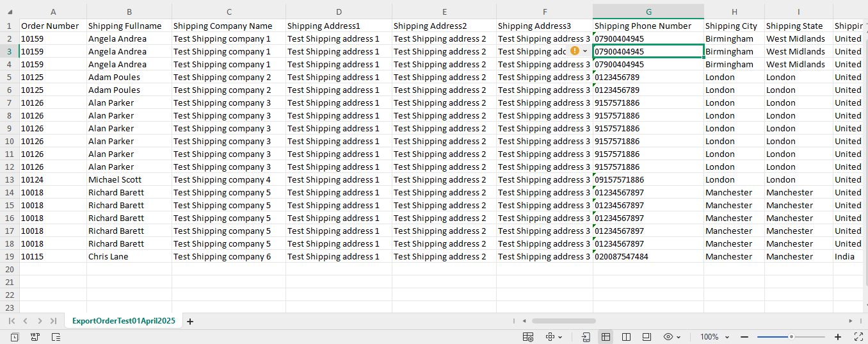Open the 100% zoom level dropdown
The width and height of the screenshot is (868, 344).
pyautogui.click(x=725, y=337)
